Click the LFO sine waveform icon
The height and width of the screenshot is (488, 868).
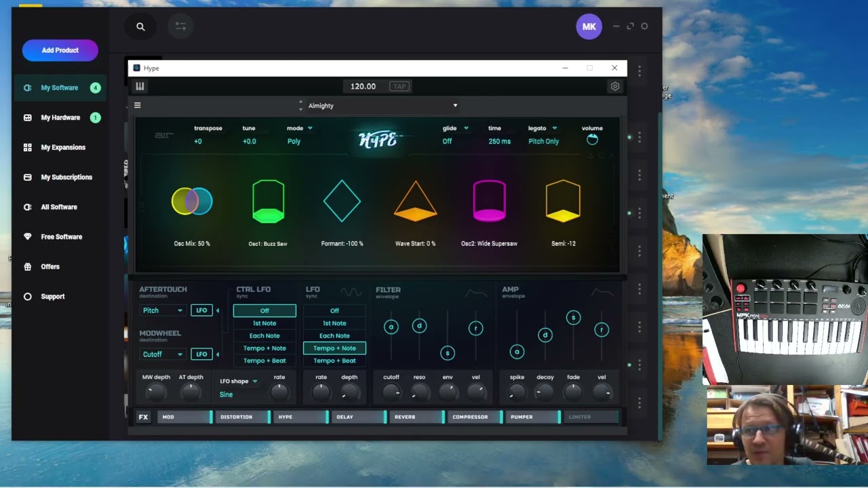click(x=351, y=292)
